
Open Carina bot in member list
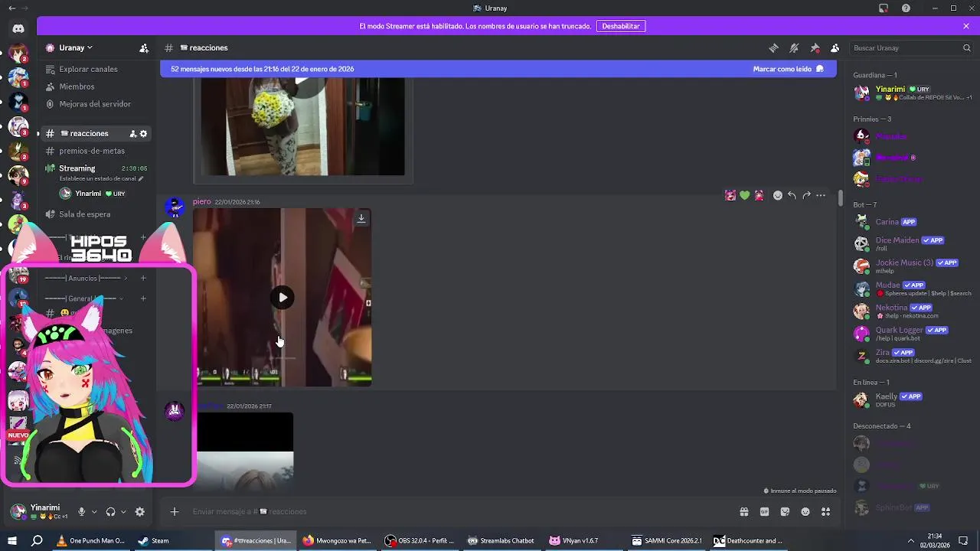coord(913,222)
